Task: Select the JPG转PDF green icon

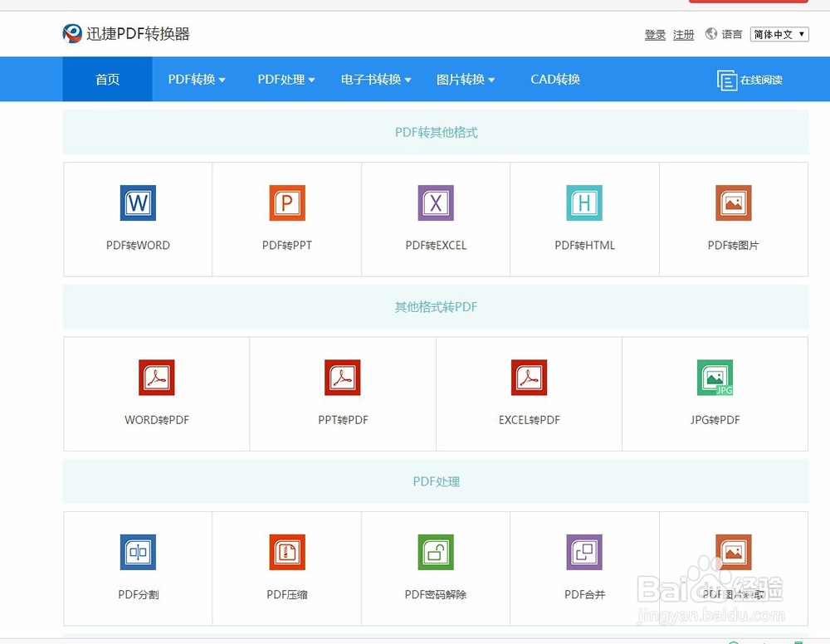Action: 715,378
